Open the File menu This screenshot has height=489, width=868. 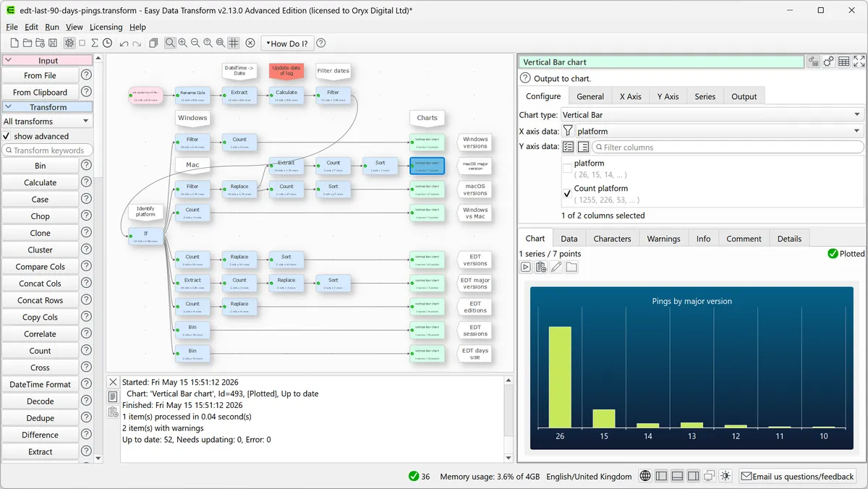point(12,27)
